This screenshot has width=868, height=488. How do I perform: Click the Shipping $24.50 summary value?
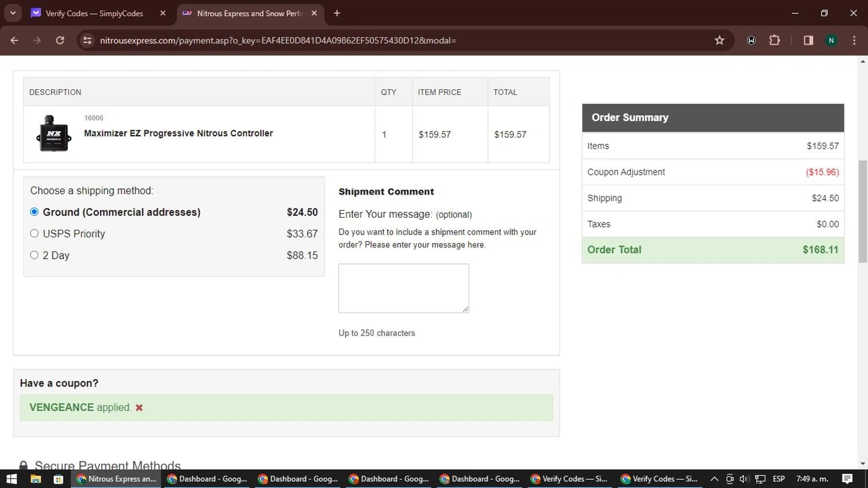point(825,198)
